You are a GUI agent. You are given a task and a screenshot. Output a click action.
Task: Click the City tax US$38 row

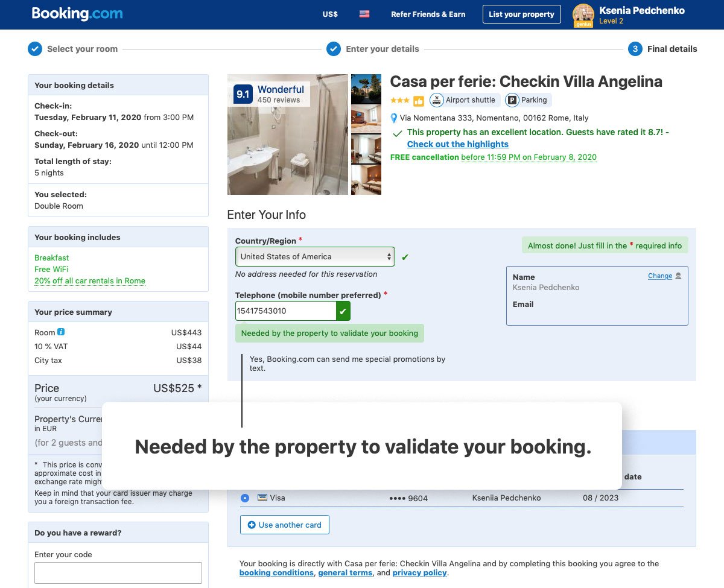118,361
